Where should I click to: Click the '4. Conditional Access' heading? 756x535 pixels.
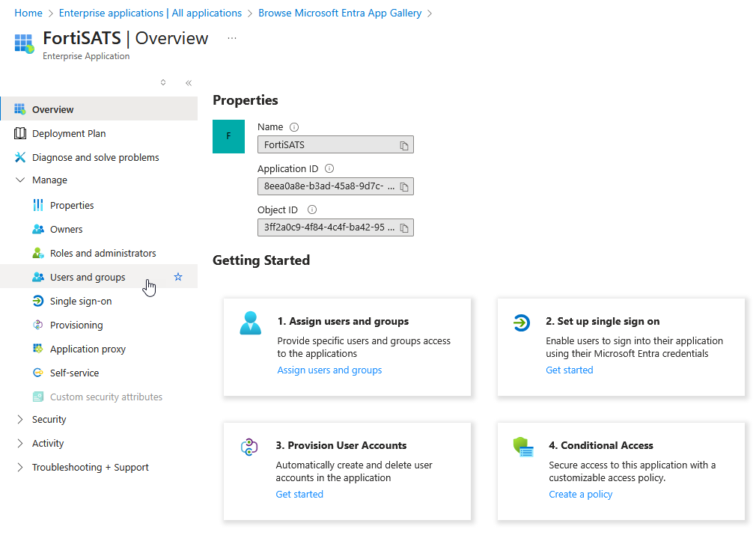click(601, 445)
